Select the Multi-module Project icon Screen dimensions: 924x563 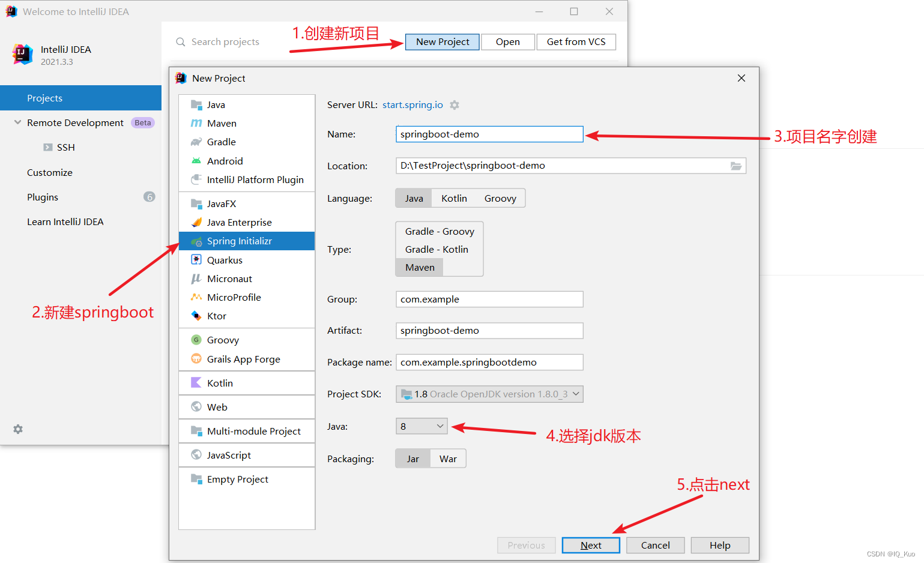tap(196, 431)
